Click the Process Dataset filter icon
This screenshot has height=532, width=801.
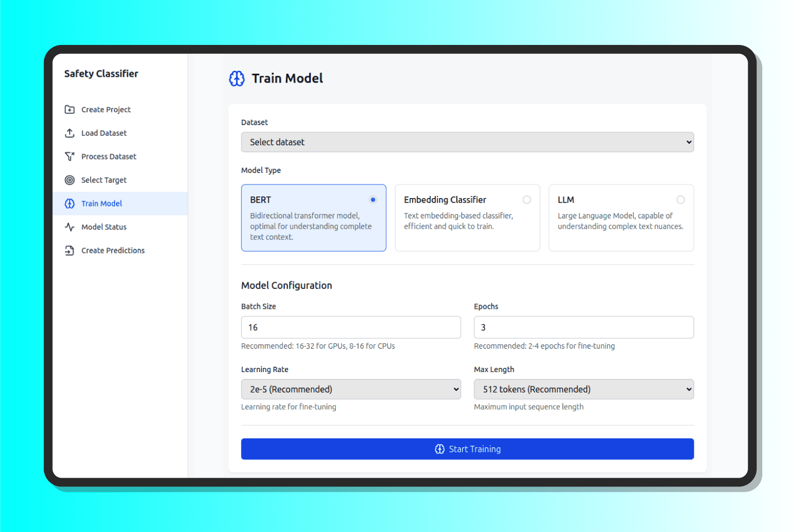coord(70,157)
